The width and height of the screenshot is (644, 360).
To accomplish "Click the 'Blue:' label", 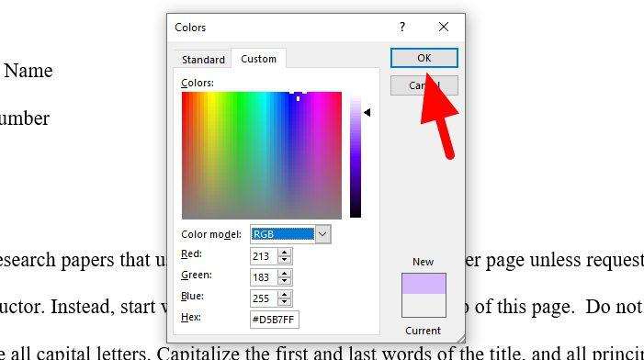I will (192, 296).
